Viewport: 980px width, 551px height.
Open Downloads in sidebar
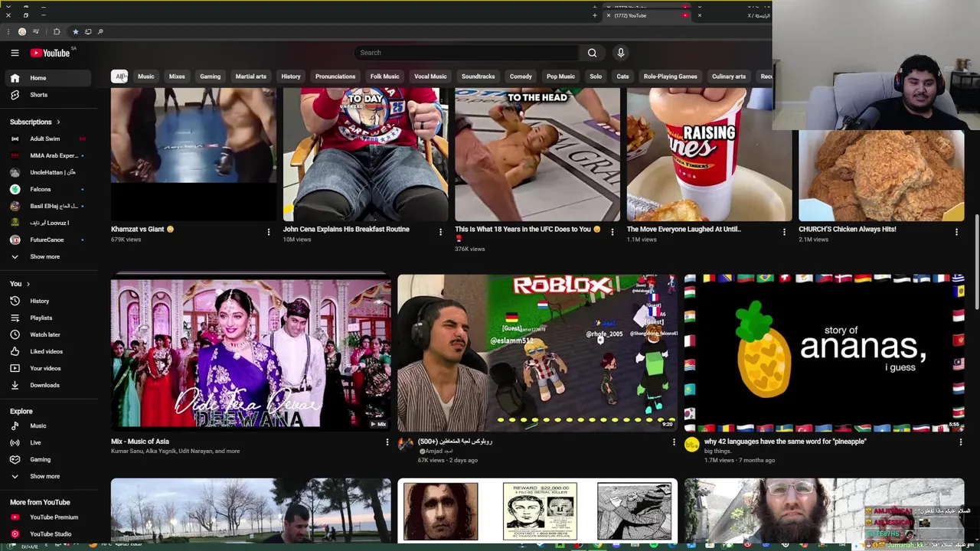coord(49,385)
